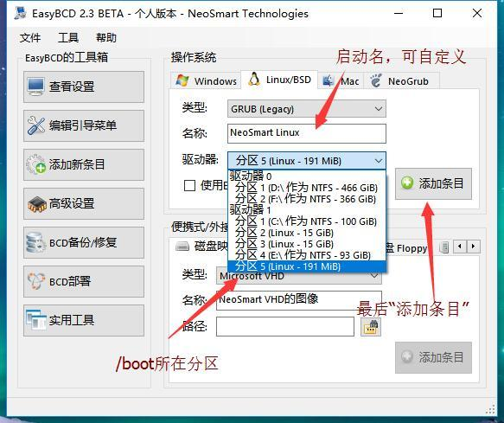Screen dimensions: 504x423
Task: Open 编辑引导菜单 edit boot menu
Action: 84,125
